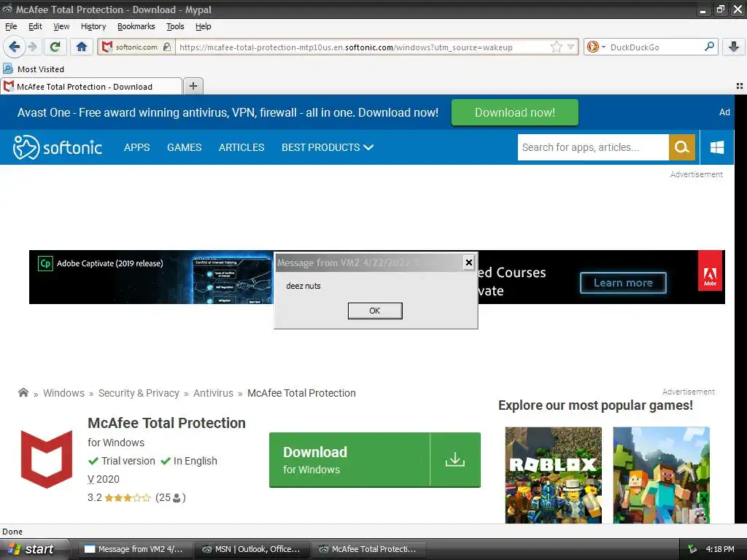
Task: Open the Edit menu
Action: click(x=35, y=26)
